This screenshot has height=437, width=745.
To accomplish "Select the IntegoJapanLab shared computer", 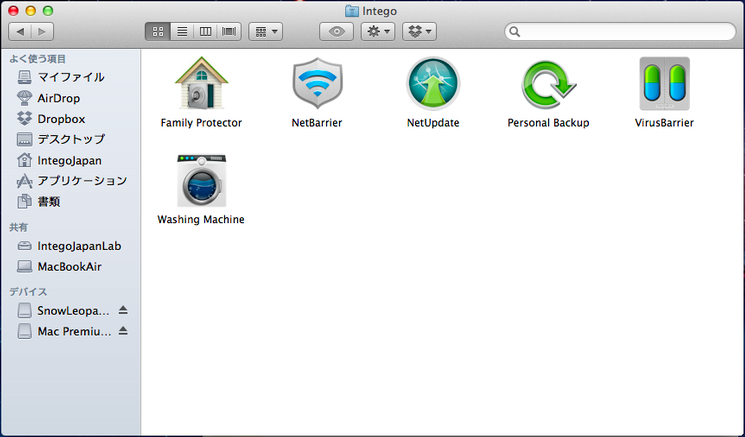I will tap(70, 246).
